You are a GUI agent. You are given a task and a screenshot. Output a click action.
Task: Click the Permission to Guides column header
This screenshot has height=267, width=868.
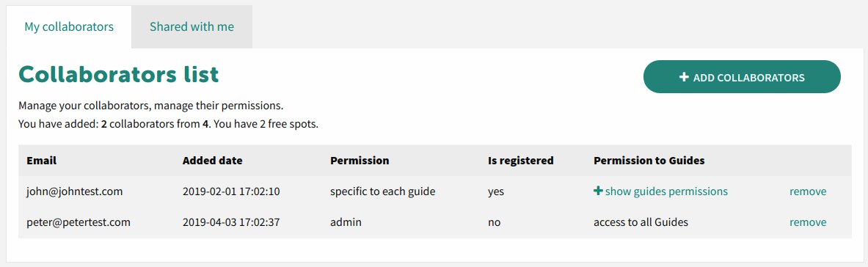(649, 161)
